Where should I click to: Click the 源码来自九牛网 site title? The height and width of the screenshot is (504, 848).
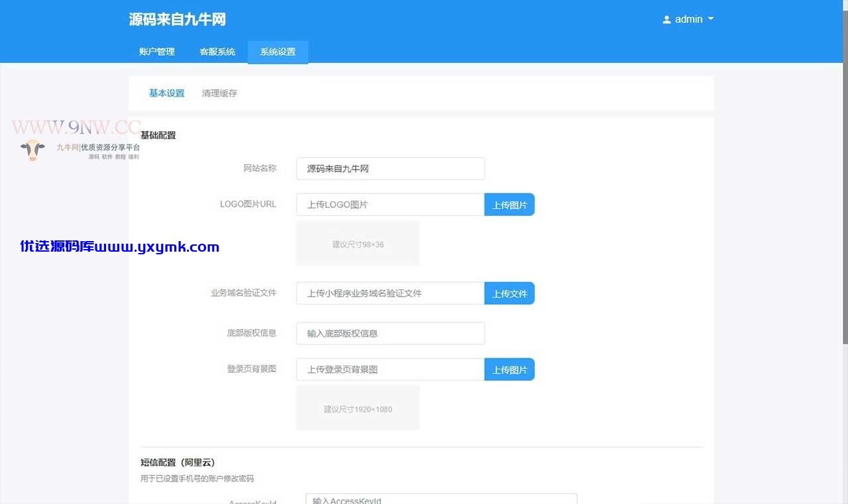click(178, 20)
